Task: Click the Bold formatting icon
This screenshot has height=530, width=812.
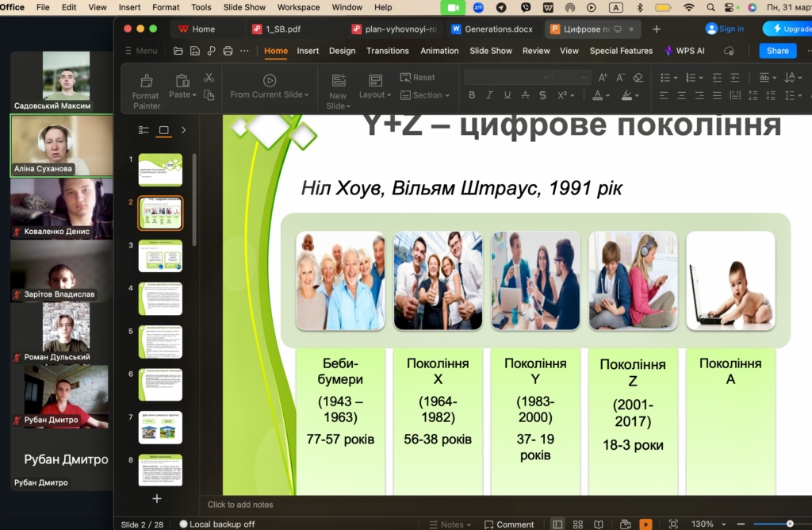Action: click(x=471, y=95)
